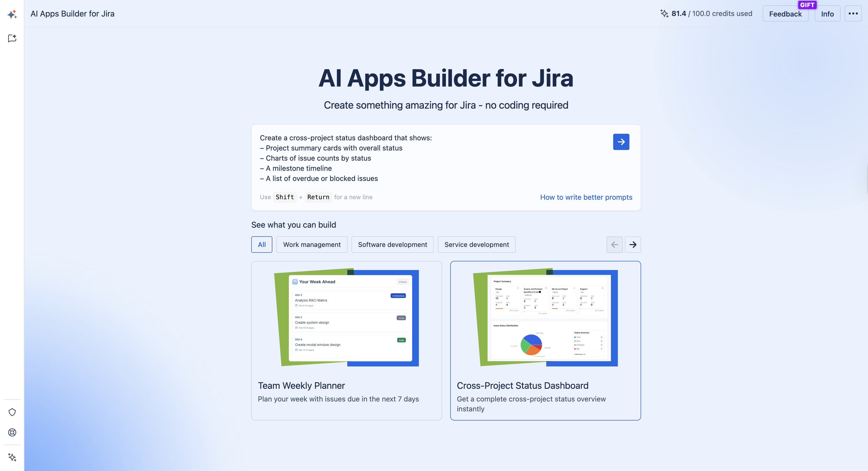868x471 pixels.
Task: Click the credits sparkle icon in bottom sidebar
Action: pyautogui.click(x=12, y=457)
